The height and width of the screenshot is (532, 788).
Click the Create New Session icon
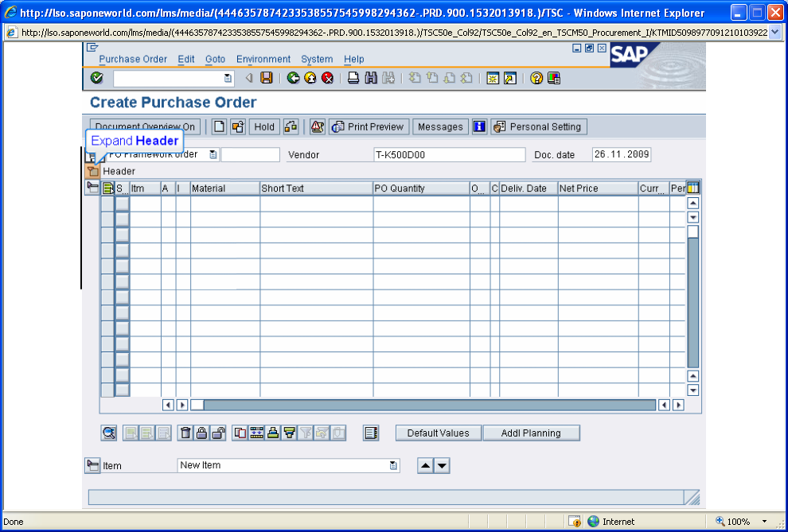click(x=493, y=78)
